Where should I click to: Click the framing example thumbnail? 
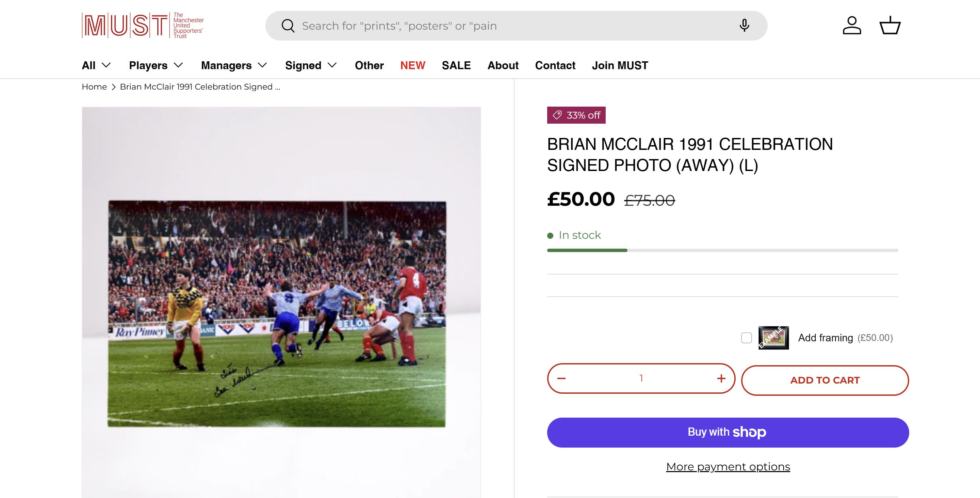point(773,338)
